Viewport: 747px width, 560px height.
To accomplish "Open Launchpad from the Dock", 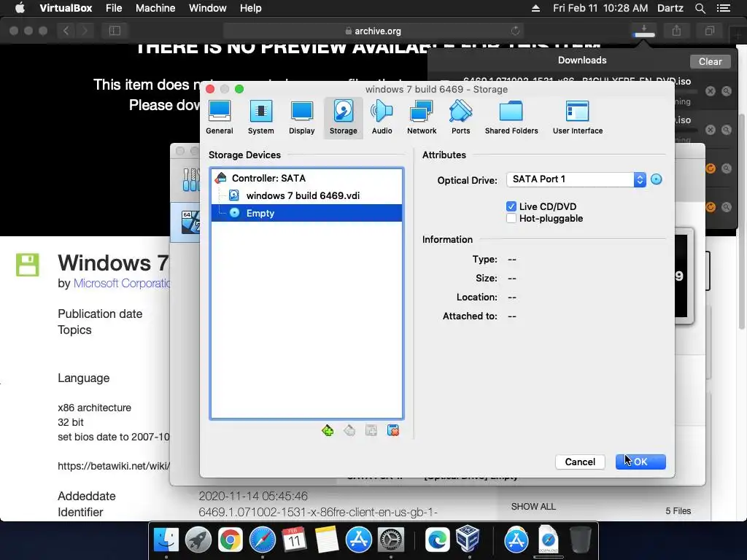I will (x=198, y=540).
